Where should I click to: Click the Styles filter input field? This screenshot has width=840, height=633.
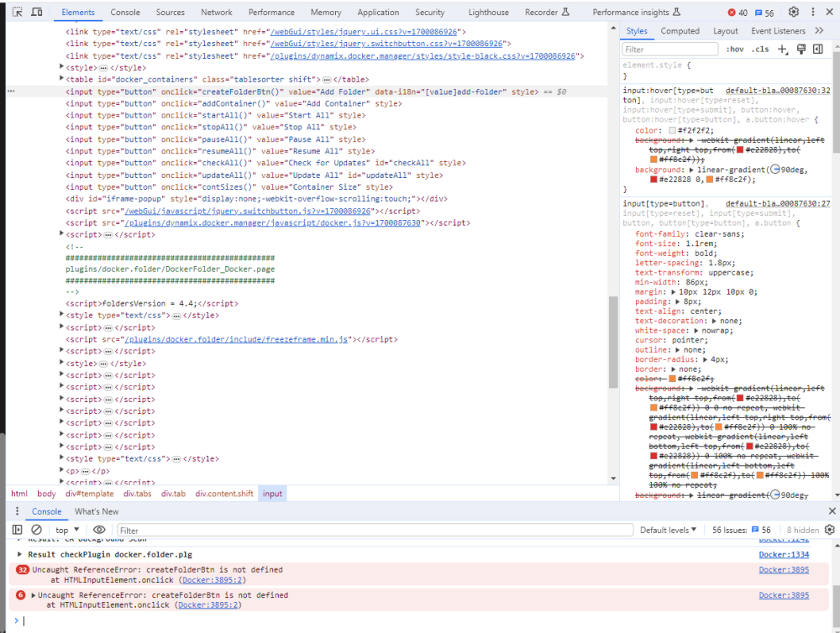pyautogui.click(x=669, y=50)
